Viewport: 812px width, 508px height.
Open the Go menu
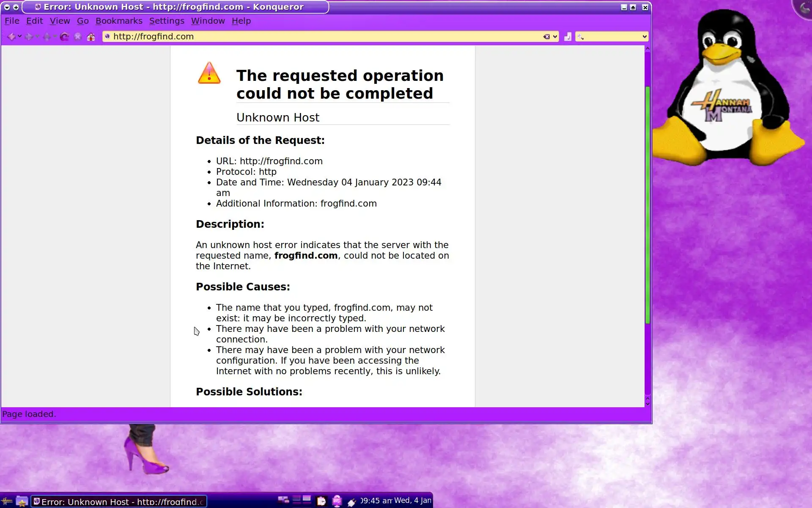[x=82, y=21]
